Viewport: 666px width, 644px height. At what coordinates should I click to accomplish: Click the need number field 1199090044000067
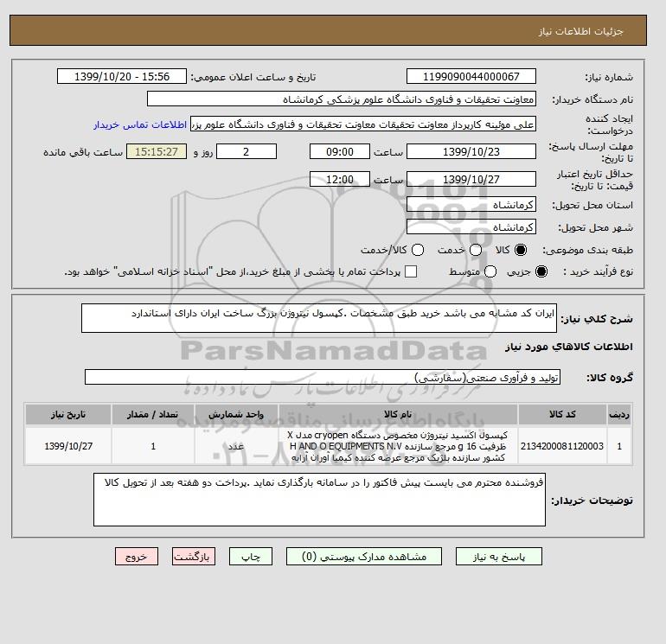pyautogui.click(x=471, y=76)
